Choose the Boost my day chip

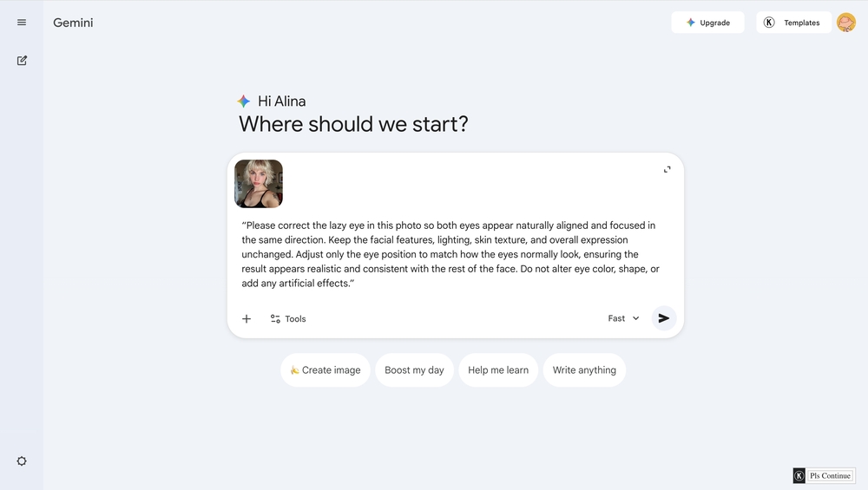[414, 369]
